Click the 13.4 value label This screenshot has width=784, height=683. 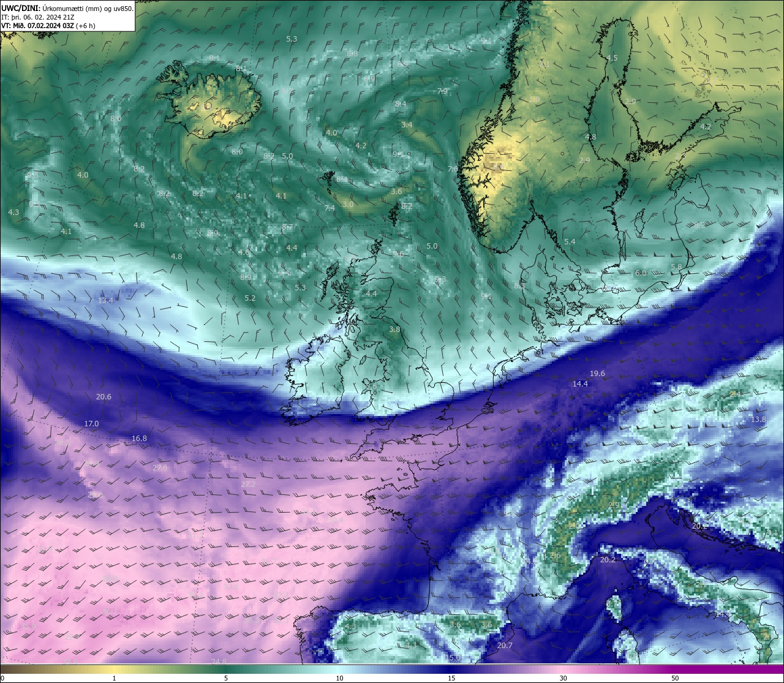point(105,301)
